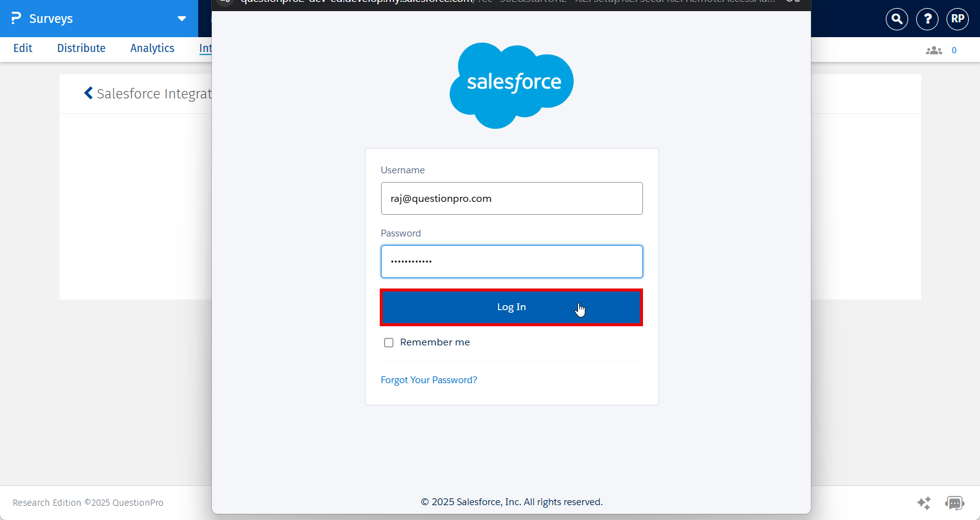
Task: Open the help question mark icon
Action: click(927, 19)
